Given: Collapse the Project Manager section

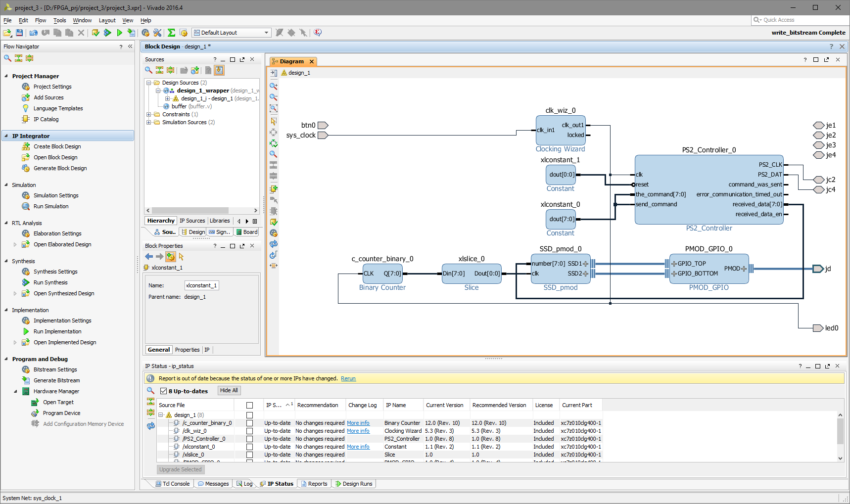Looking at the screenshot, I should click(x=6, y=76).
